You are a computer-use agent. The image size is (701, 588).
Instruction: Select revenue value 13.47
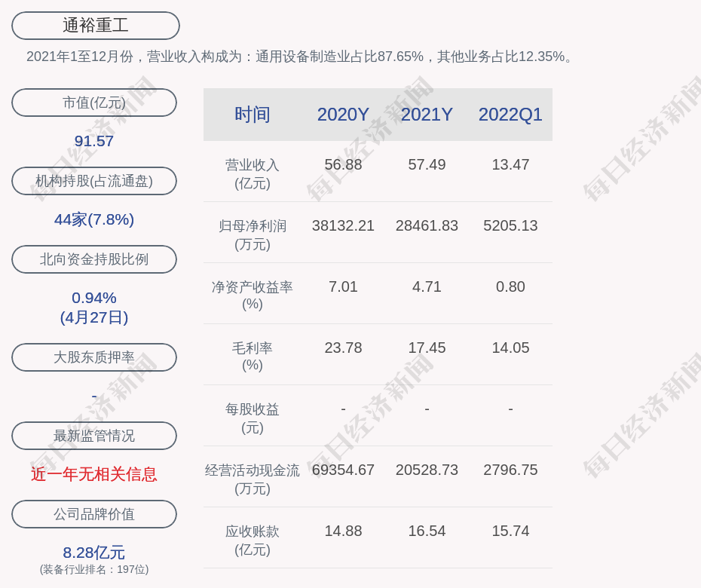pyautogui.click(x=510, y=164)
